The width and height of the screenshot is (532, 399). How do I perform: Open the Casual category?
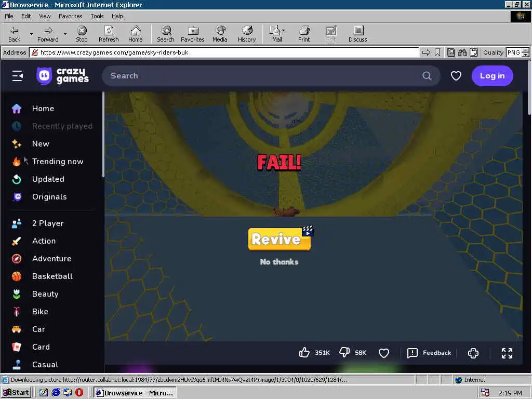[45, 364]
